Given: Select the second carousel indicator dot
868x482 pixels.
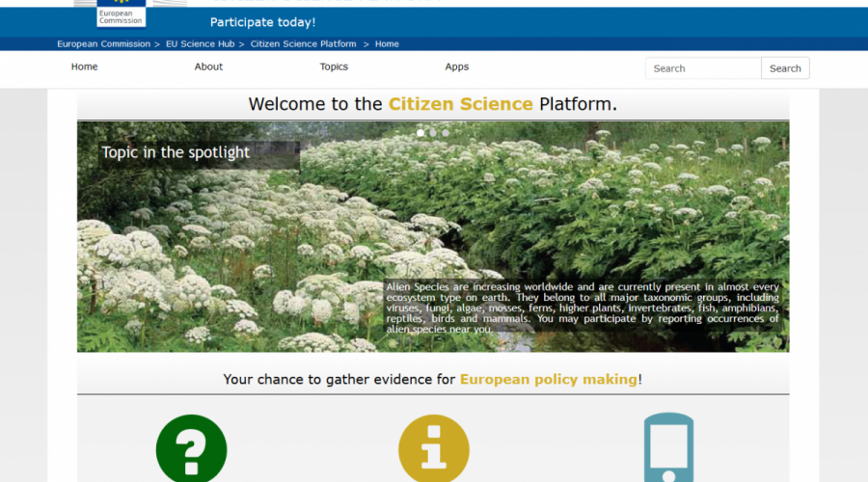Looking at the screenshot, I should click(x=433, y=133).
